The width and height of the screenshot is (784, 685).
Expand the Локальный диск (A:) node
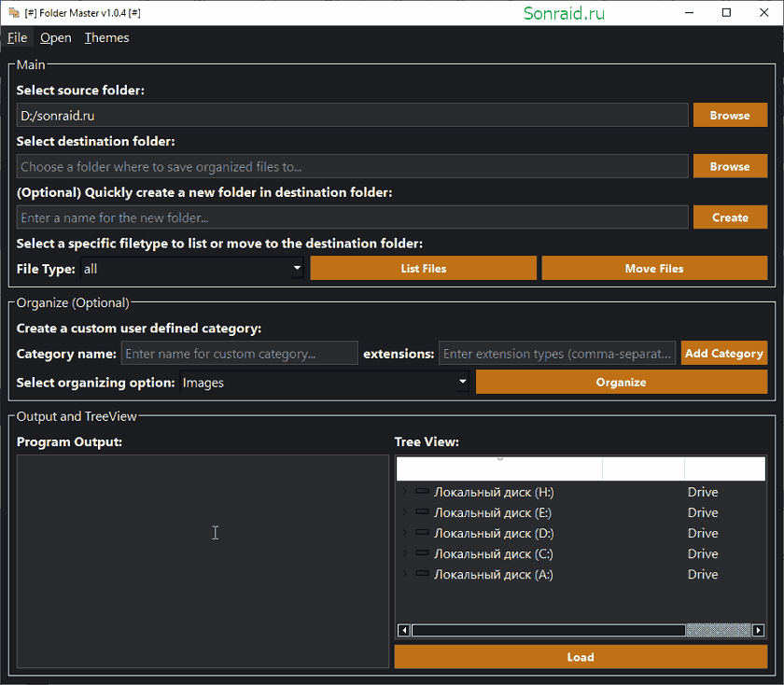pos(404,574)
